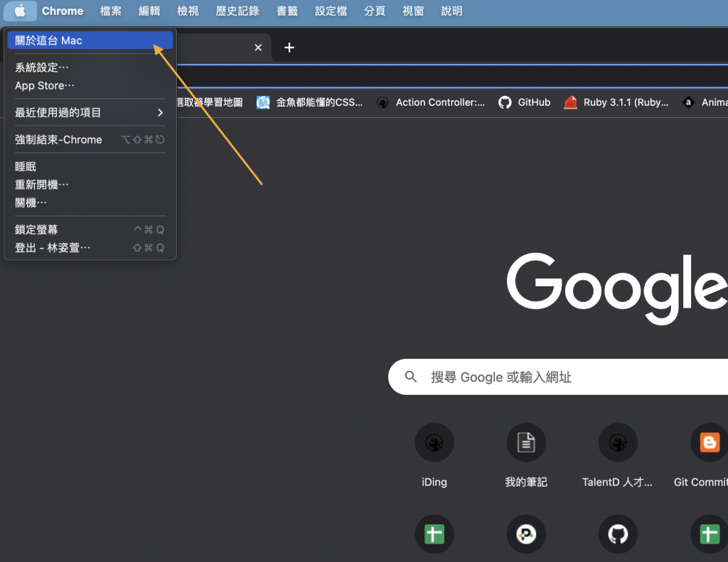Click the Action Controller bookmark favicon
728x562 pixels.
382,102
